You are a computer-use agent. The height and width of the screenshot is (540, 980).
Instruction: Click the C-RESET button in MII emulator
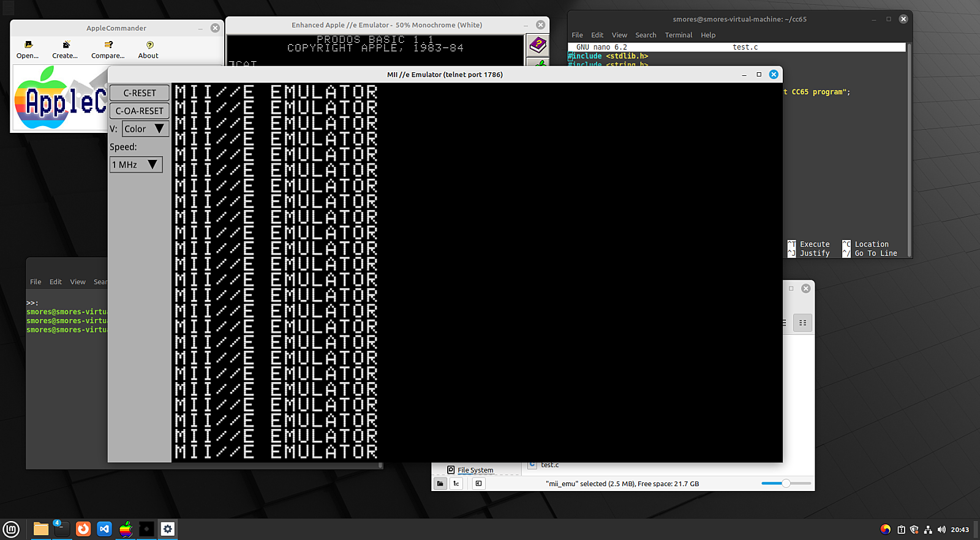tap(139, 93)
